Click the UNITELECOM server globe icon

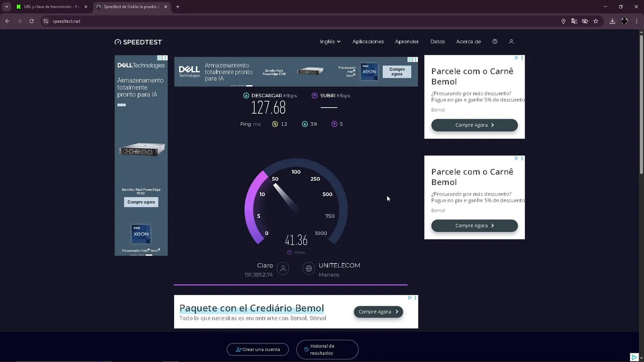pyautogui.click(x=309, y=268)
